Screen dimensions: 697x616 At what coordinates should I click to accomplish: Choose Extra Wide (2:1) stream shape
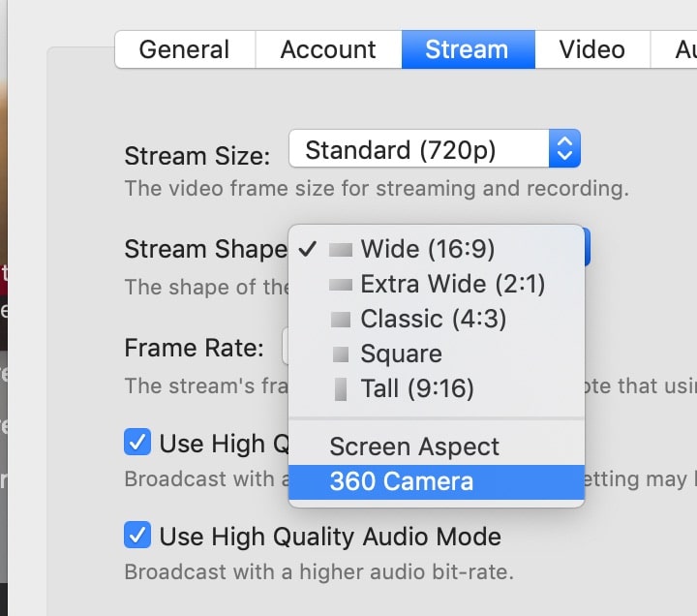(x=436, y=284)
